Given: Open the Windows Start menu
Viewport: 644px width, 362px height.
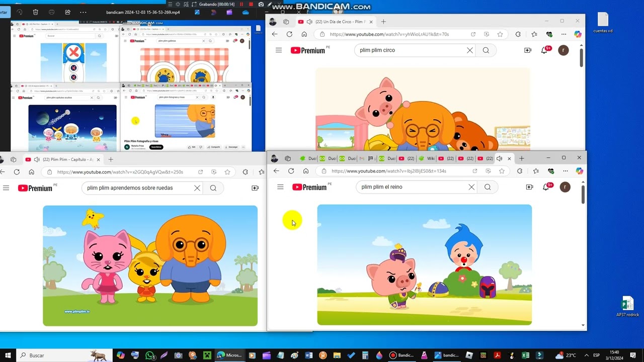Looking at the screenshot, I should [8, 355].
